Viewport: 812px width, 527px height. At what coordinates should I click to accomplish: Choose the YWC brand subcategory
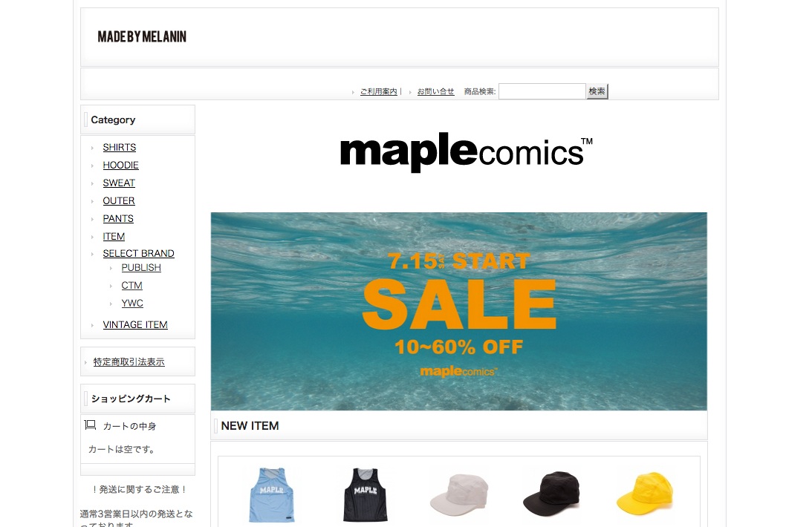pos(132,303)
